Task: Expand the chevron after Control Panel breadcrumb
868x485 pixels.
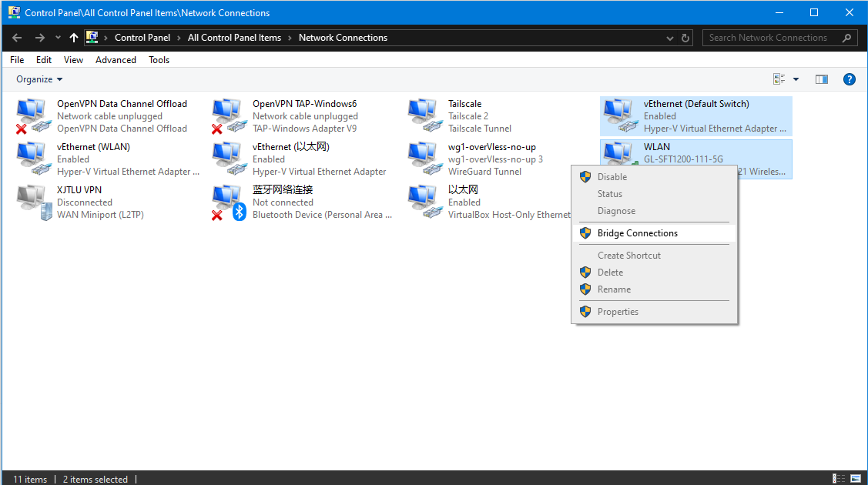Action: tap(179, 38)
